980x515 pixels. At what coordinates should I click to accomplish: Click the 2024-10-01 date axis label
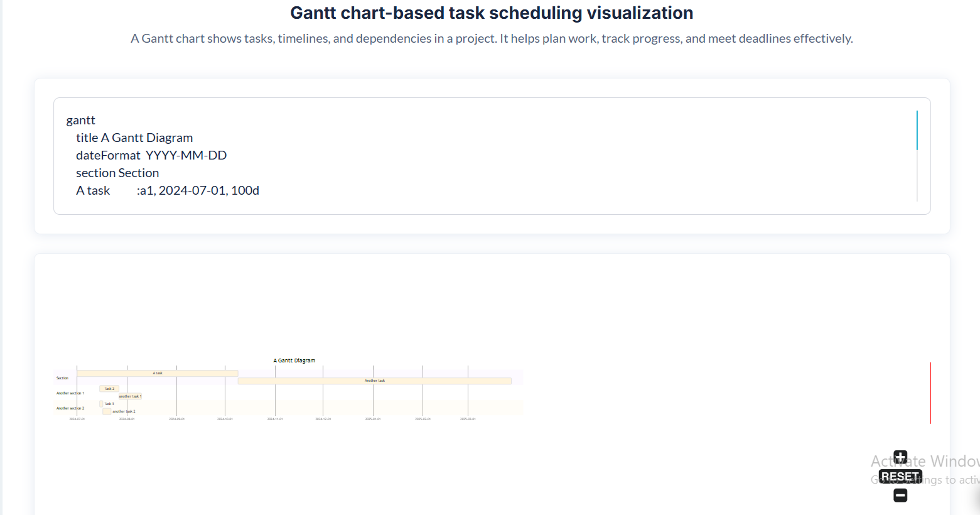tap(225, 419)
